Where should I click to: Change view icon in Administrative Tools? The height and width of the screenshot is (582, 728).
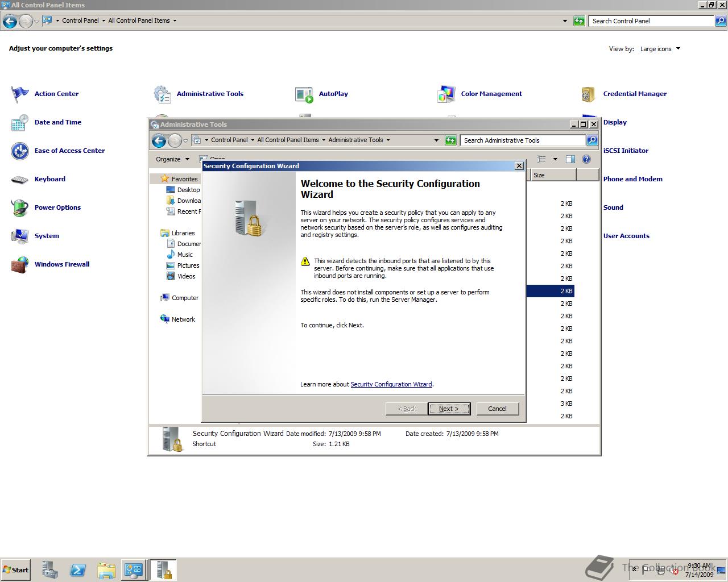pos(541,159)
